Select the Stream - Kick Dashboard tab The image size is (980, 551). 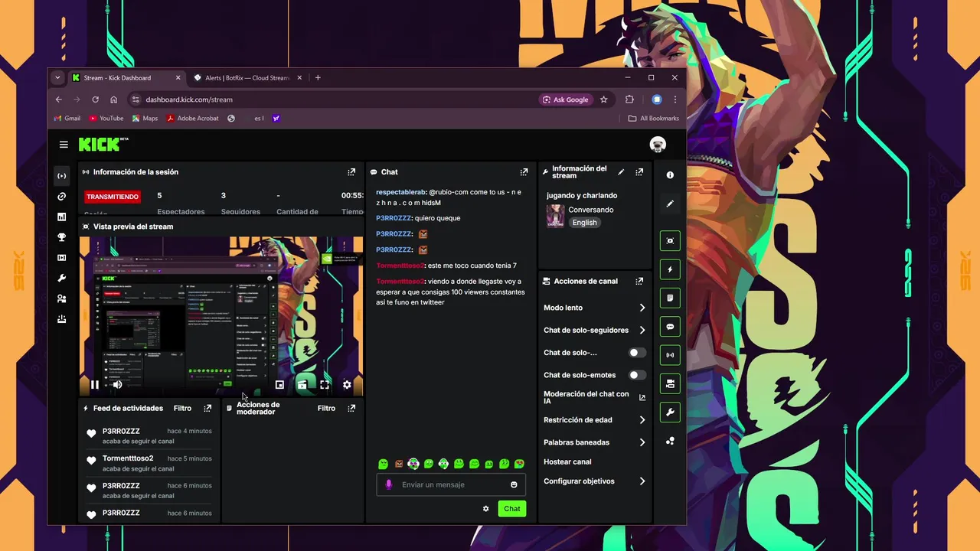coord(126,77)
